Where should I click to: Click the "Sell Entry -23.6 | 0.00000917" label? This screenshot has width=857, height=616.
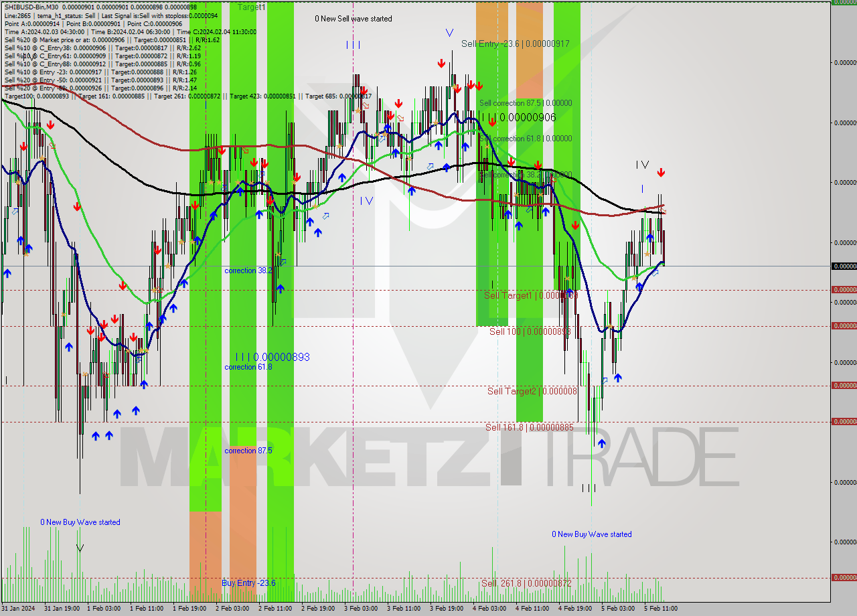pyautogui.click(x=516, y=44)
